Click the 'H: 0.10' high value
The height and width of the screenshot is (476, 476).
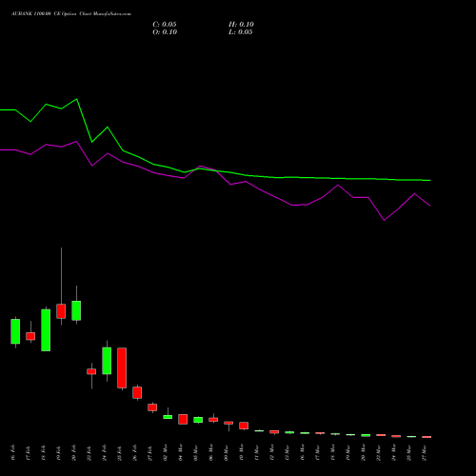[241, 25]
